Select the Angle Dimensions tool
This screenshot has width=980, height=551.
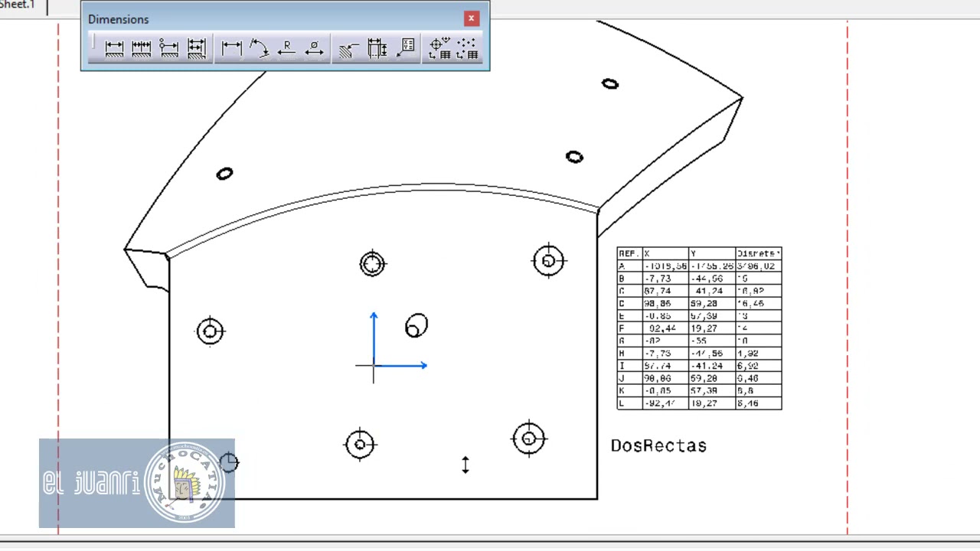(x=259, y=49)
